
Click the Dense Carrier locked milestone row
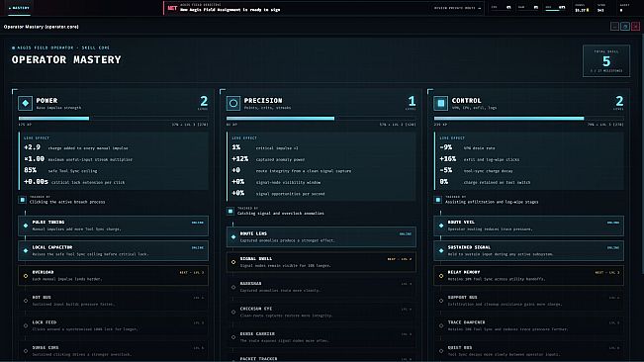[x=322, y=337]
